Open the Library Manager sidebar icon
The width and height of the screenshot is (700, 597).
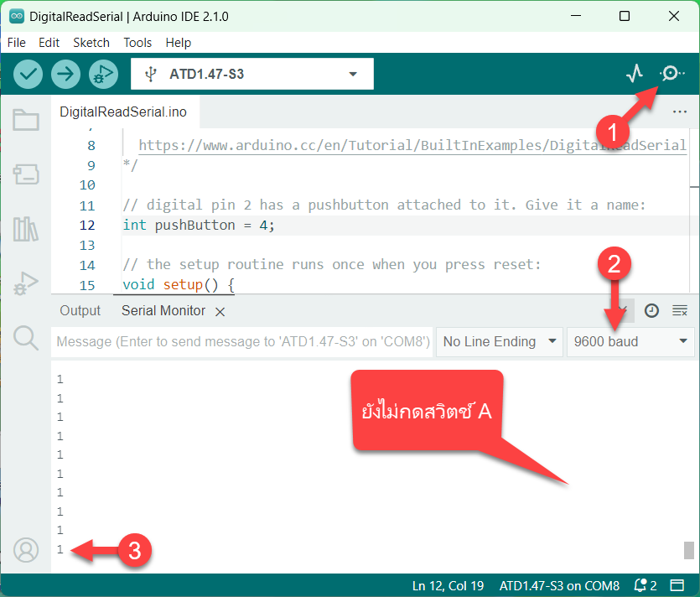point(26,229)
